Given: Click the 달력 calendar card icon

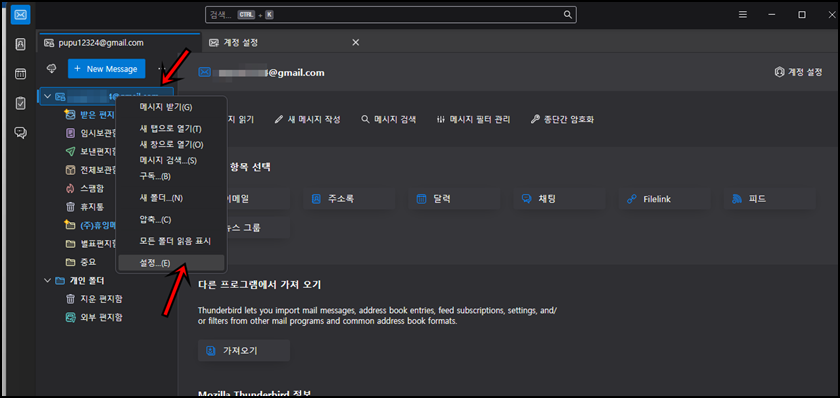Looking at the screenshot, I should coord(421,199).
